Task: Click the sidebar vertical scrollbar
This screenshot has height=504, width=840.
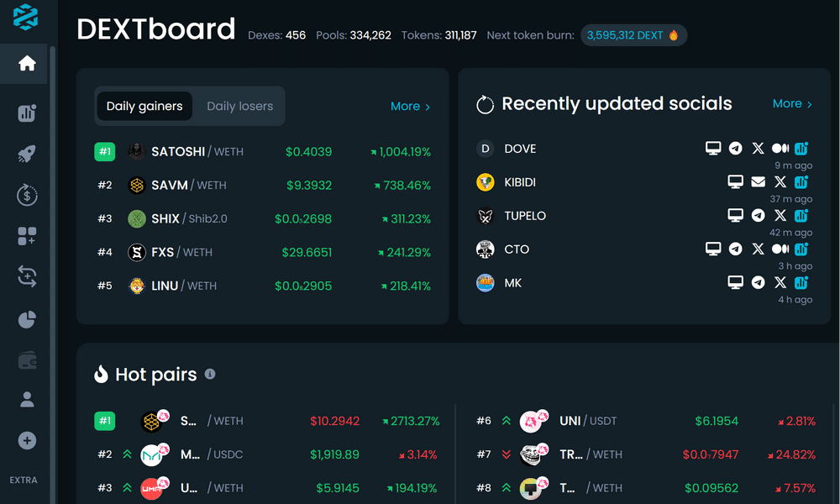Action: [52, 274]
